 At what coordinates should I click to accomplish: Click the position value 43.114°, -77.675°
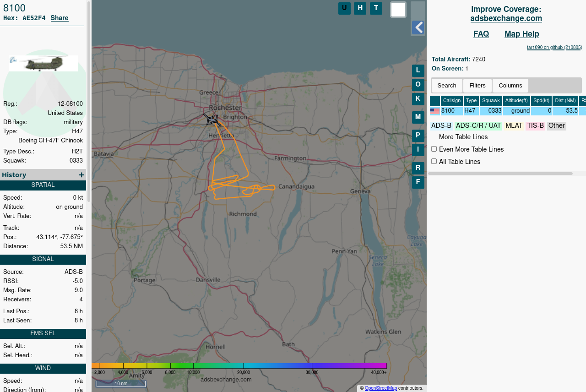[x=60, y=237]
